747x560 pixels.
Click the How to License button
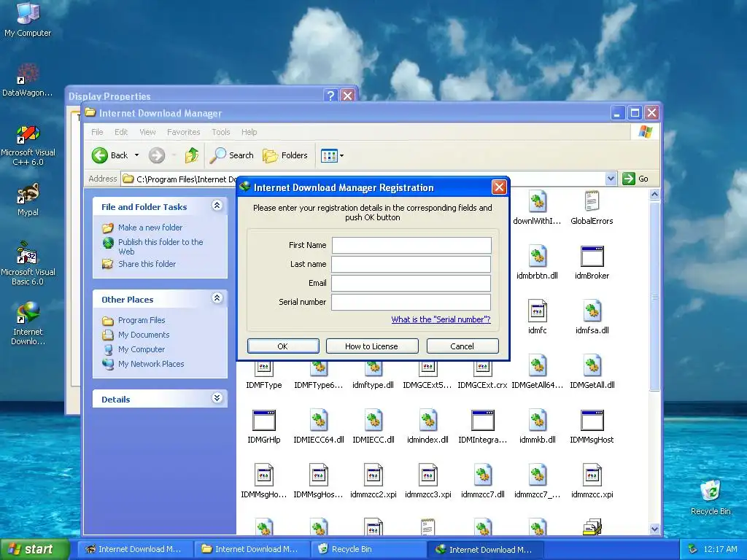pos(371,346)
